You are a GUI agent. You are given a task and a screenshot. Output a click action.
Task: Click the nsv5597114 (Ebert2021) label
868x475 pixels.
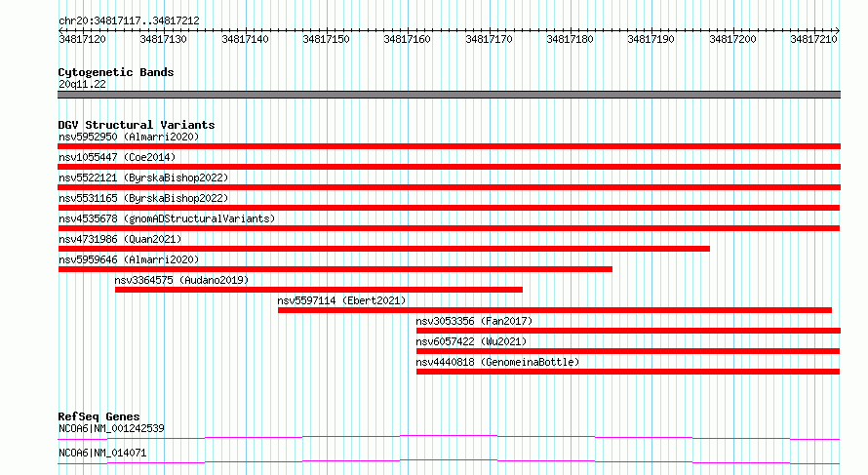pyautogui.click(x=341, y=300)
